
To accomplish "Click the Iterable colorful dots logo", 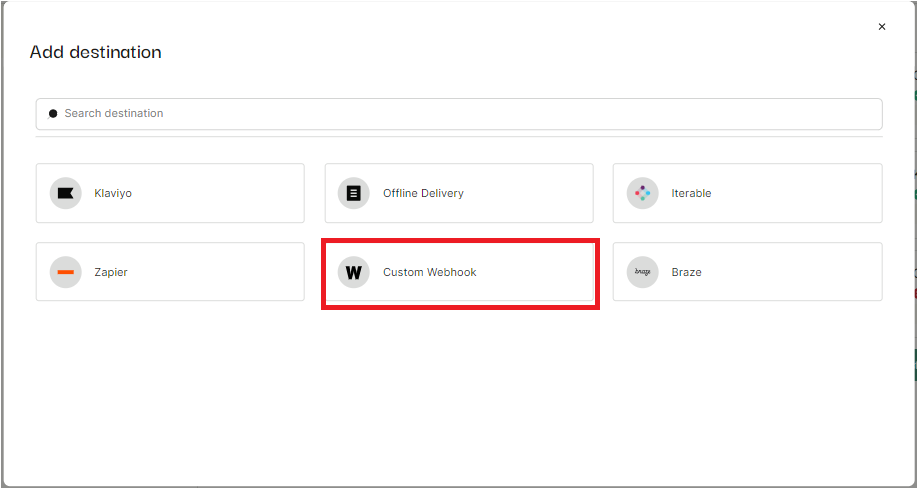I will pos(642,193).
